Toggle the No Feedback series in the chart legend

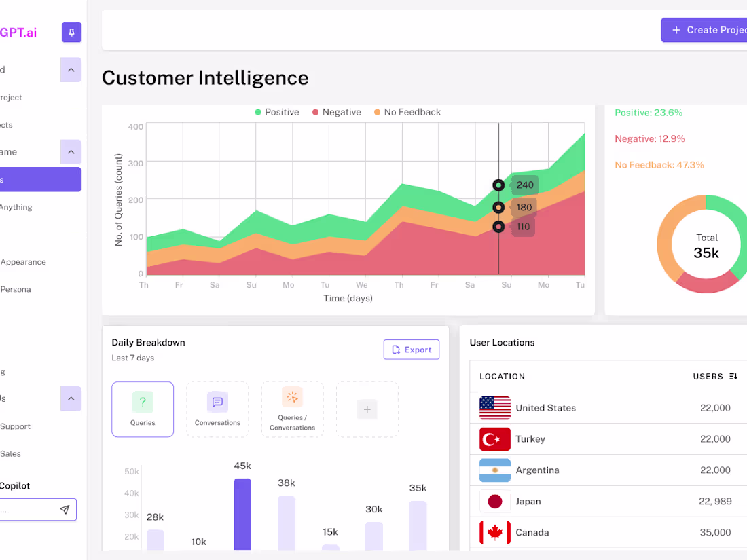[x=407, y=112]
